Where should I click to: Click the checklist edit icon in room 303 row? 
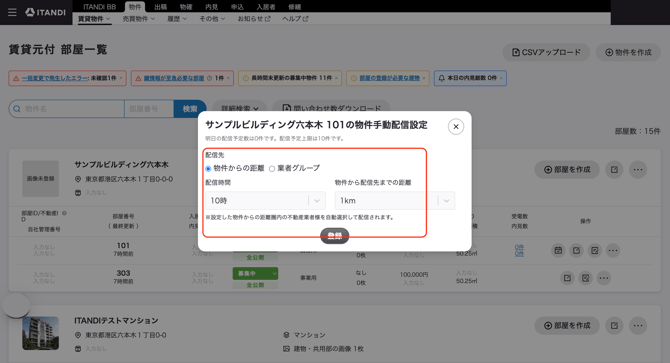coord(585,278)
